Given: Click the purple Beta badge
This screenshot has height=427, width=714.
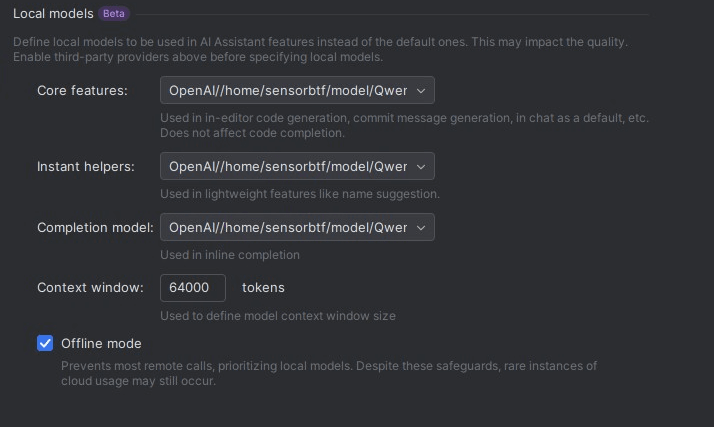Looking at the screenshot, I should [114, 14].
